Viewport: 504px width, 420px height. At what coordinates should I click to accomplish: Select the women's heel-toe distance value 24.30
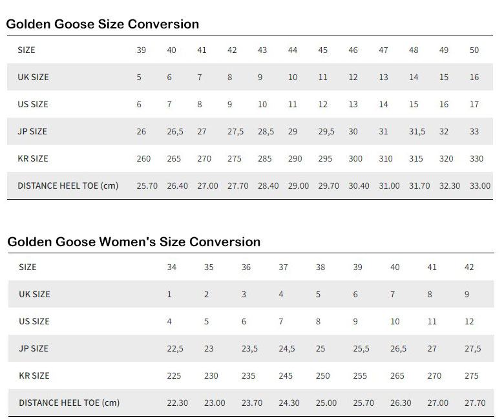pyautogui.click(x=289, y=403)
